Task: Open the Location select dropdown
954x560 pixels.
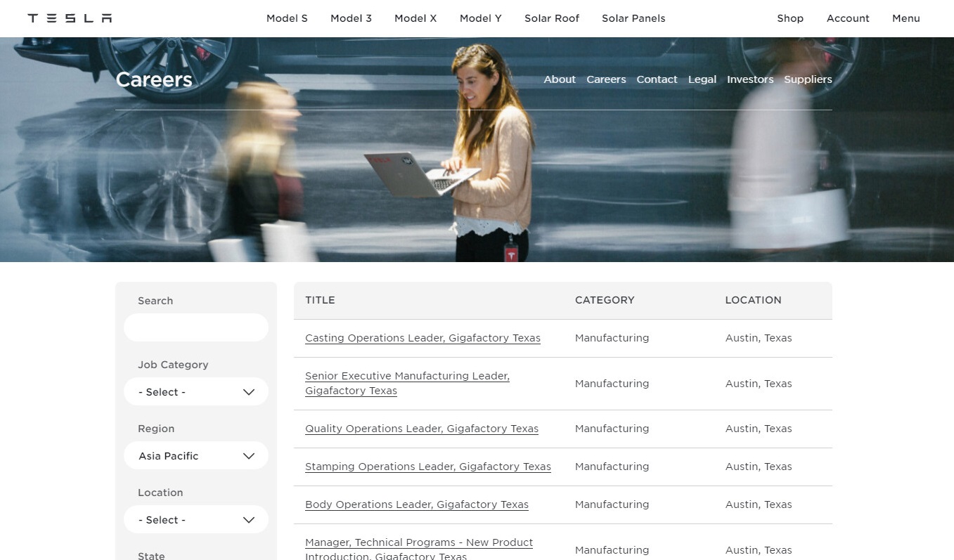Action: 196,520
